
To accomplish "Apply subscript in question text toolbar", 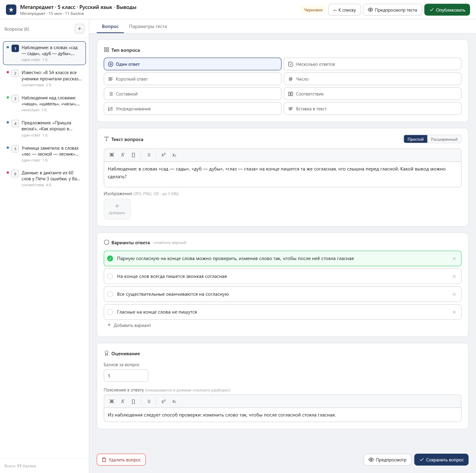I will point(174,155).
